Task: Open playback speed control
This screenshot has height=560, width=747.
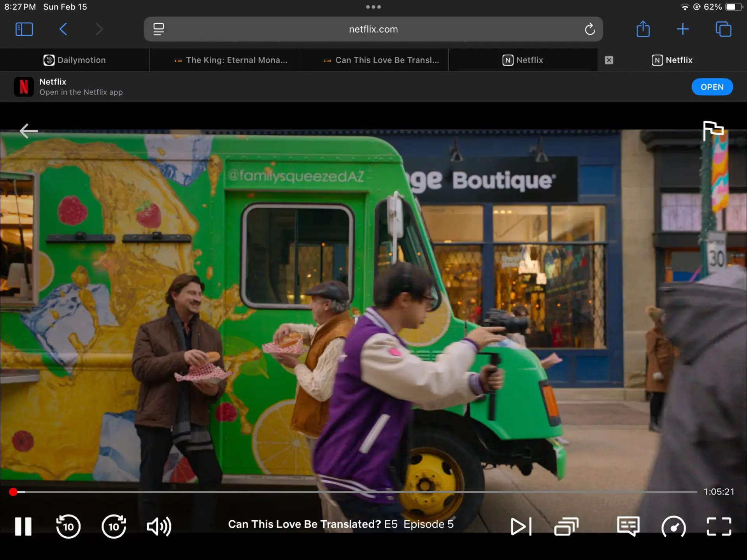Action: pyautogui.click(x=673, y=527)
